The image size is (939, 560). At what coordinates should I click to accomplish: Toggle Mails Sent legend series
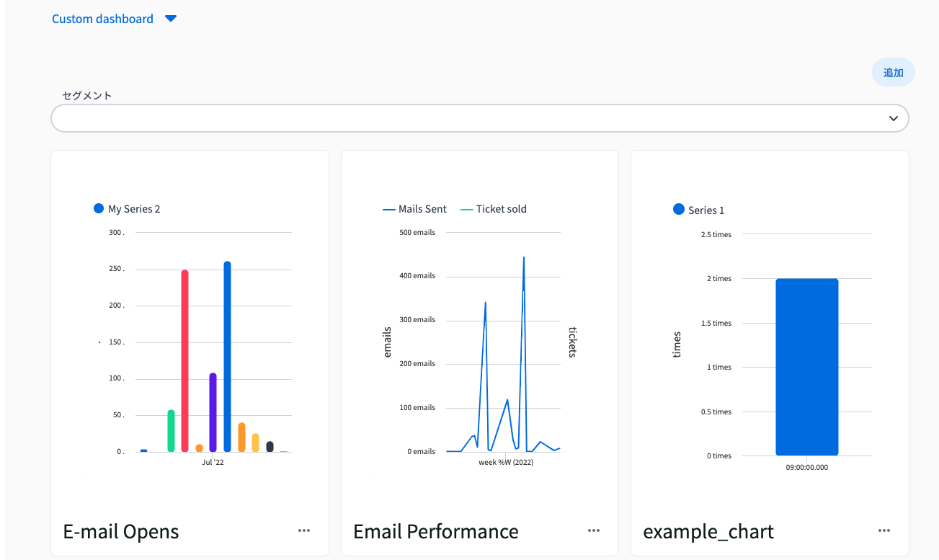(x=414, y=209)
